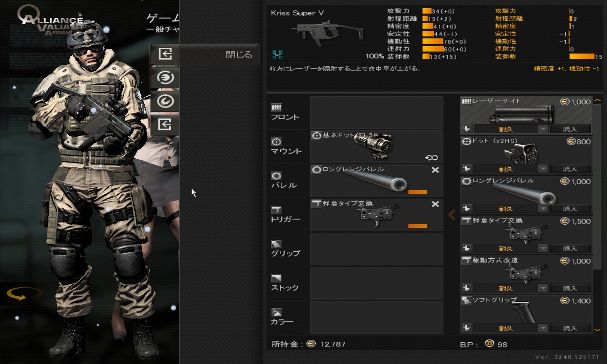Image resolution: width=607 pixels, height=364 pixels.
Task: Open the ドット (x2HS) durability dropdown
Action: coord(543,169)
